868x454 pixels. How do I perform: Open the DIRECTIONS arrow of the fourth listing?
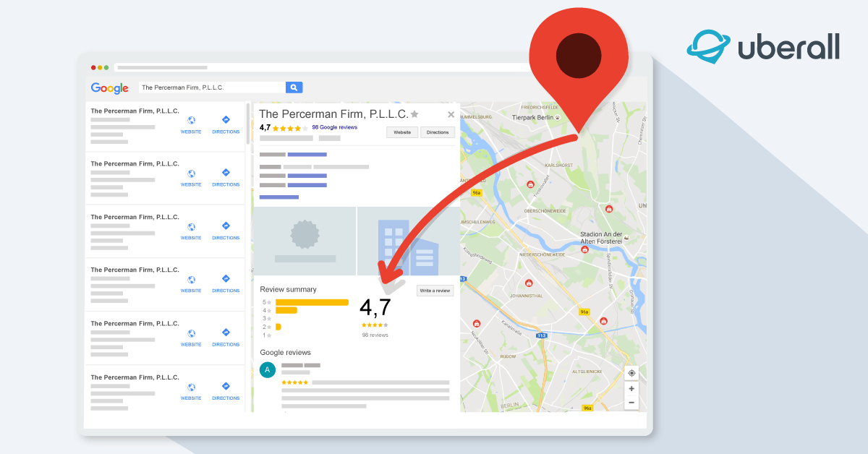[x=226, y=279]
